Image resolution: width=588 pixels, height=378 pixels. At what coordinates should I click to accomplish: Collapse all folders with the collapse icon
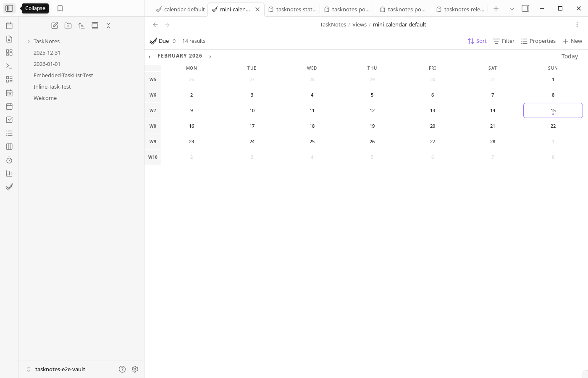[108, 25]
